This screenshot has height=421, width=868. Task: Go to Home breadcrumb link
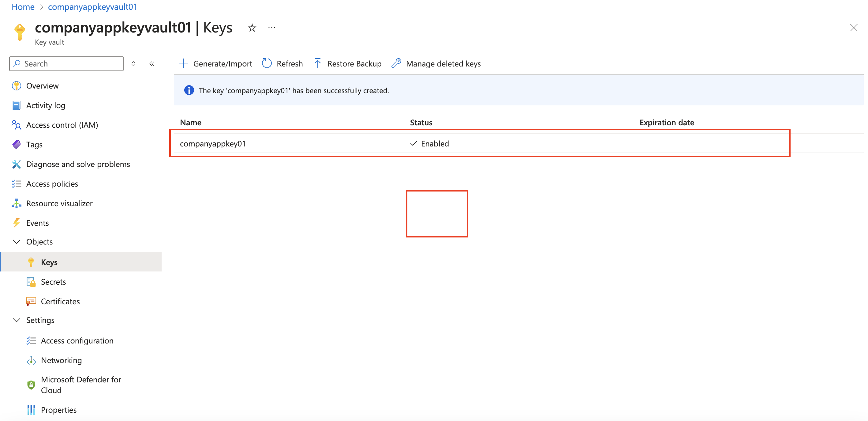pos(23,7)
